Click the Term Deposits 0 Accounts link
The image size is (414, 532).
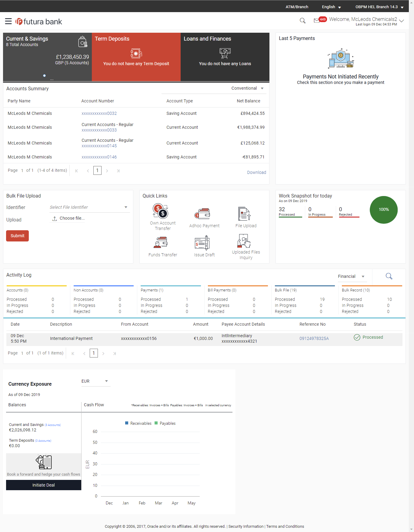click(43, 441)
